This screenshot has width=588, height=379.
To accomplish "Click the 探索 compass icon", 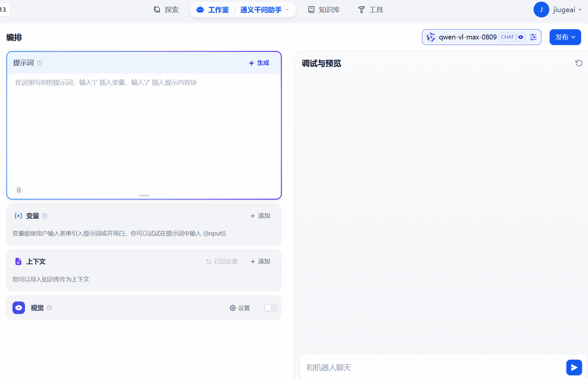I will (157, 10).
